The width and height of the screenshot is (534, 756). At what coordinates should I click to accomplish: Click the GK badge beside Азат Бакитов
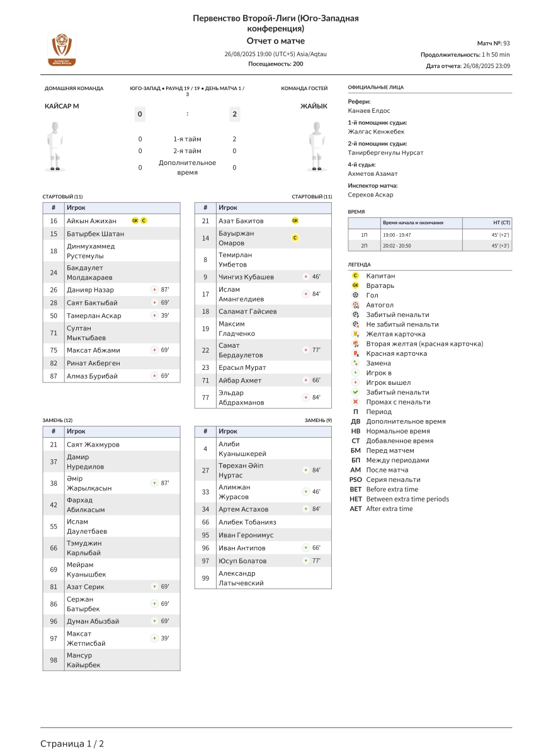(295, 221)
